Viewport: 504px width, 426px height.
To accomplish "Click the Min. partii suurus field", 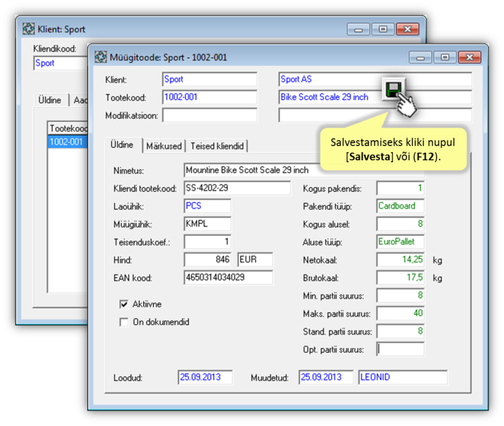I will (x=400, y=296).
